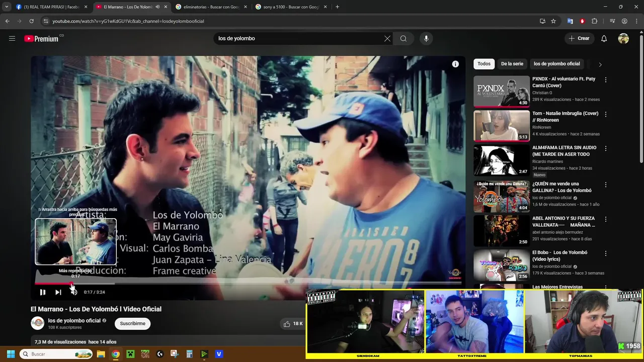
Task: Open ALM4FAMA LETRA SIN AUDIO title
Action: coord(564,151)
